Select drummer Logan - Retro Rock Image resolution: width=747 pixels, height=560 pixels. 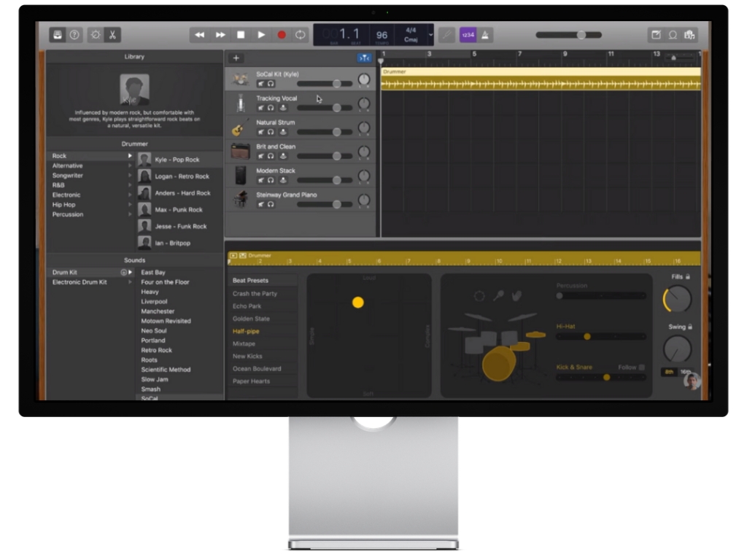coord(179,176)
